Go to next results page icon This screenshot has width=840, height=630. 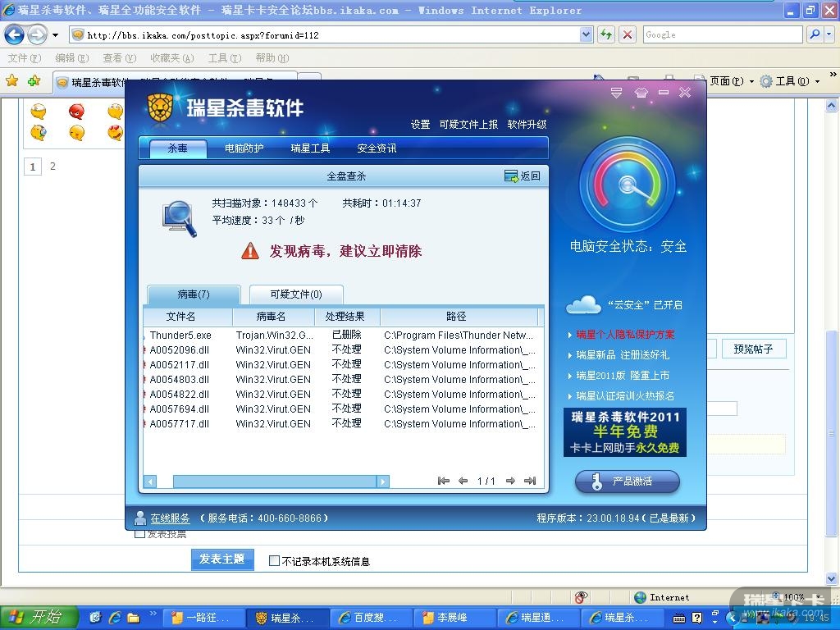click(510, 481)
